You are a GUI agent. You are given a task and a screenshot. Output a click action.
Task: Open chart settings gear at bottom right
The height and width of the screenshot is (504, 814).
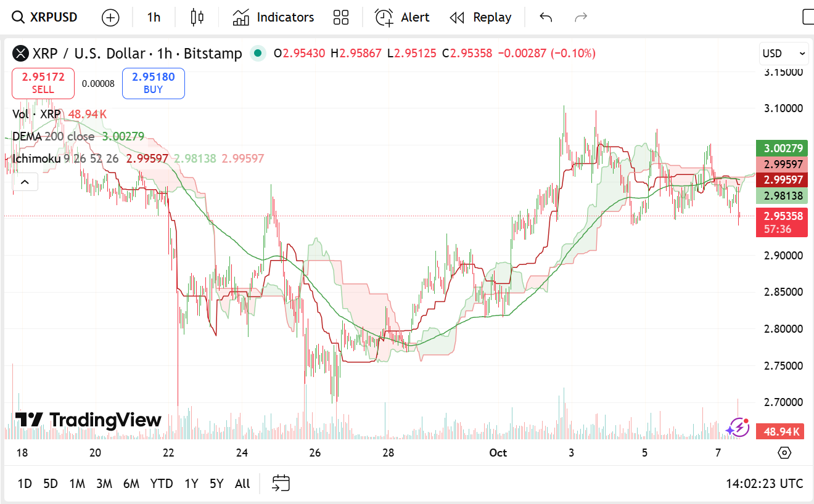[x=784, y=453]
